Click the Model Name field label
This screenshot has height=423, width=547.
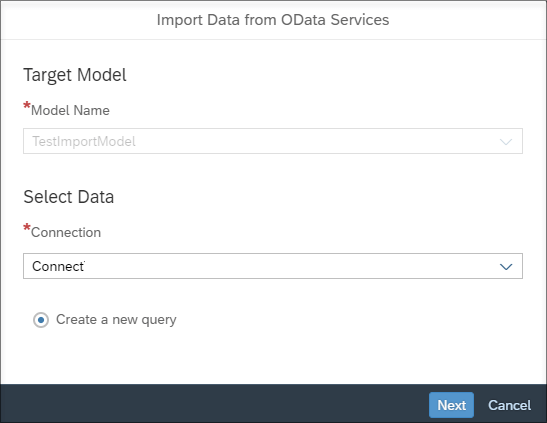click(70, 111)
